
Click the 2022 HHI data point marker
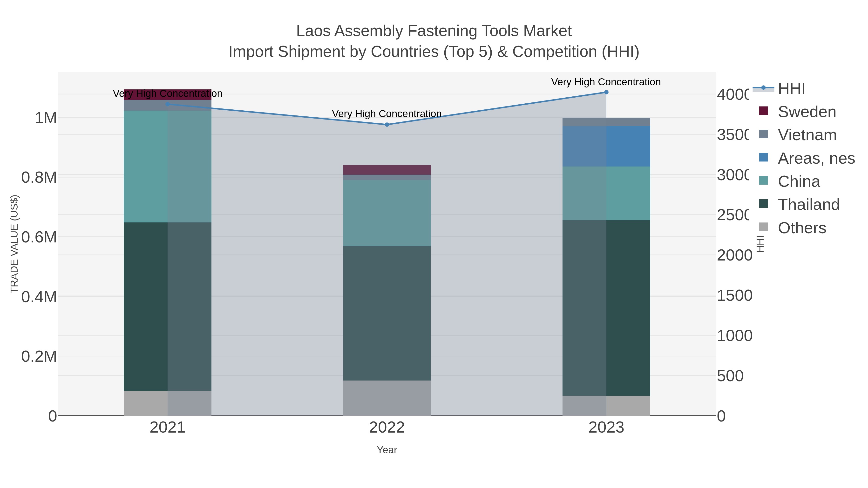(387, 125)
